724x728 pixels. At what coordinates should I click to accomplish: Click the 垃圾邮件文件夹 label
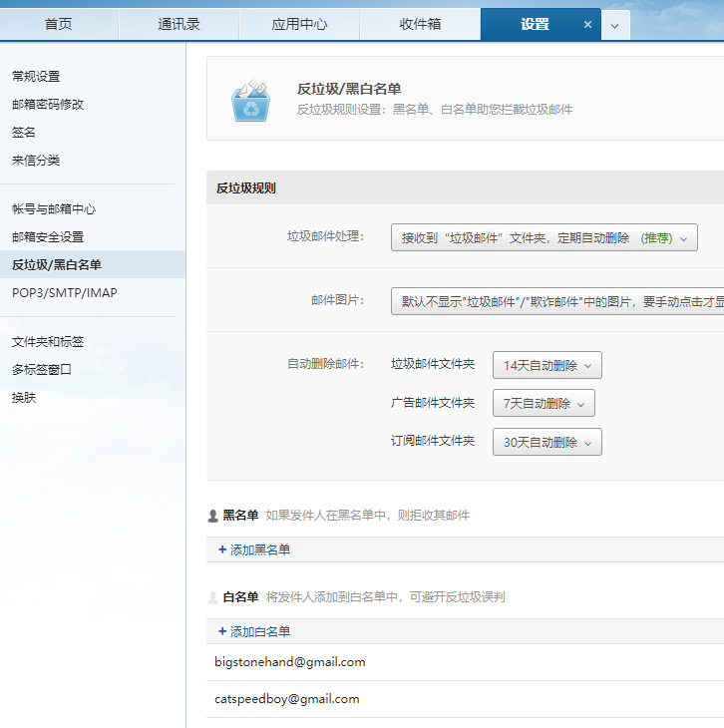(x=433, y=364)
